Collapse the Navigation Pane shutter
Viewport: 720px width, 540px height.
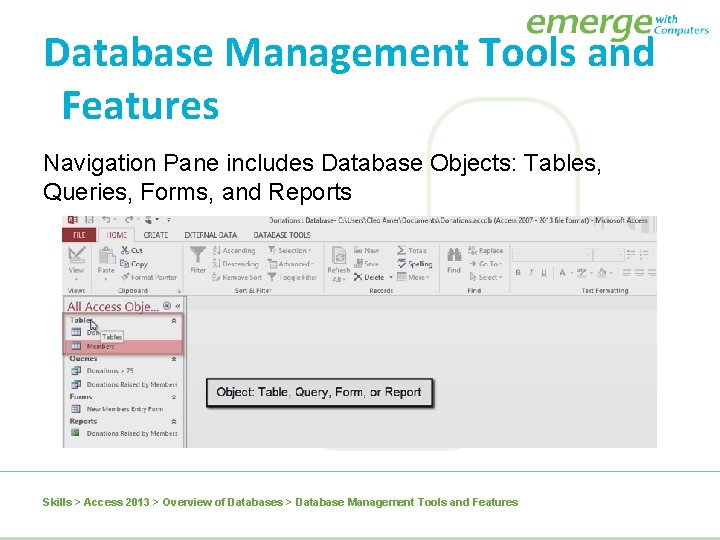[178, 306]
